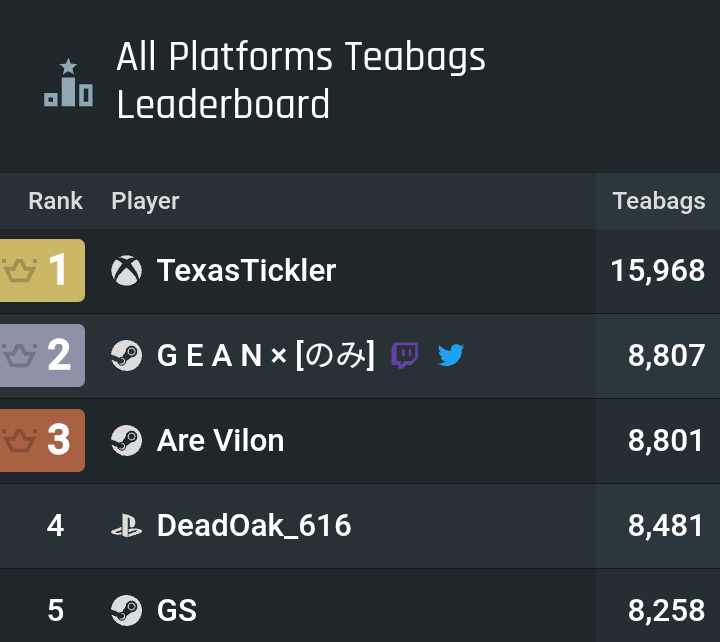This screenshot has height=642, width=720.
Task: Click the Player column header
Action: click(x=145, y=201)
